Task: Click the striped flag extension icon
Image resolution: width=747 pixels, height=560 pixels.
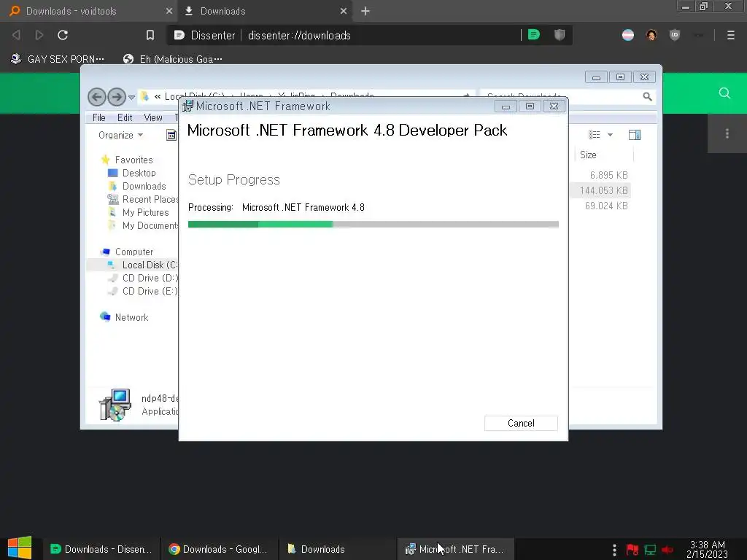Action: (628, 35)
